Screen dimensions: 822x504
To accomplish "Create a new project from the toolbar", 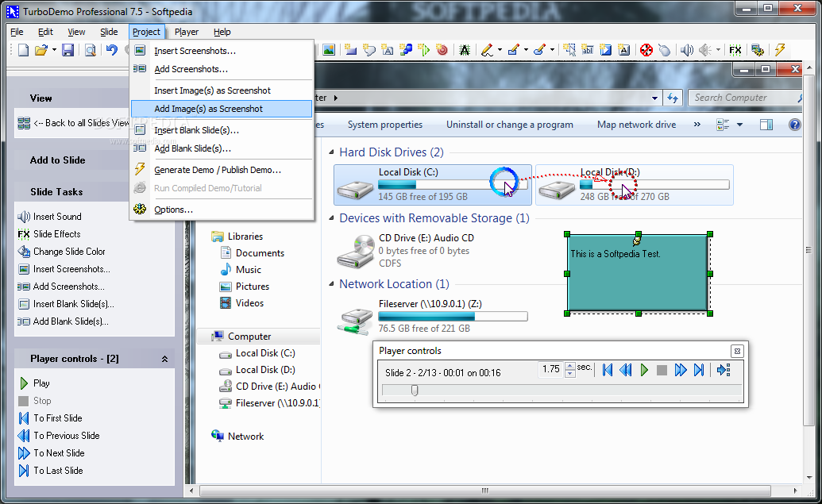I will tap(23, 50).
